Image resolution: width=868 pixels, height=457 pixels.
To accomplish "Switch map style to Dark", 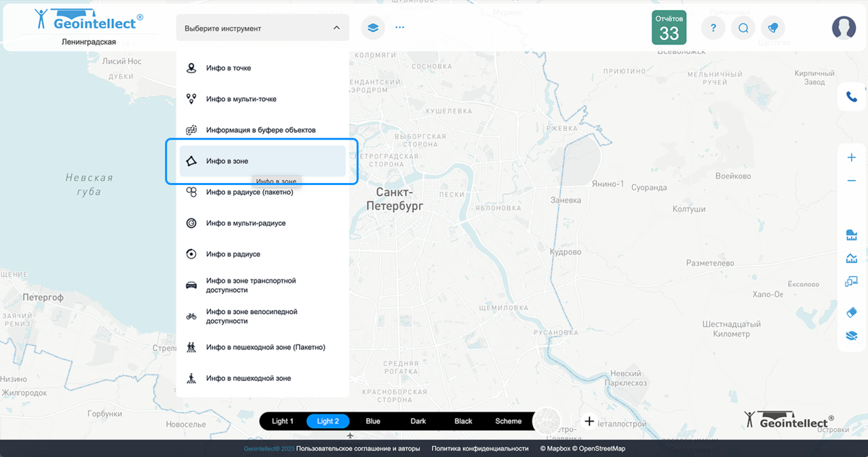I will pos(418,421).
